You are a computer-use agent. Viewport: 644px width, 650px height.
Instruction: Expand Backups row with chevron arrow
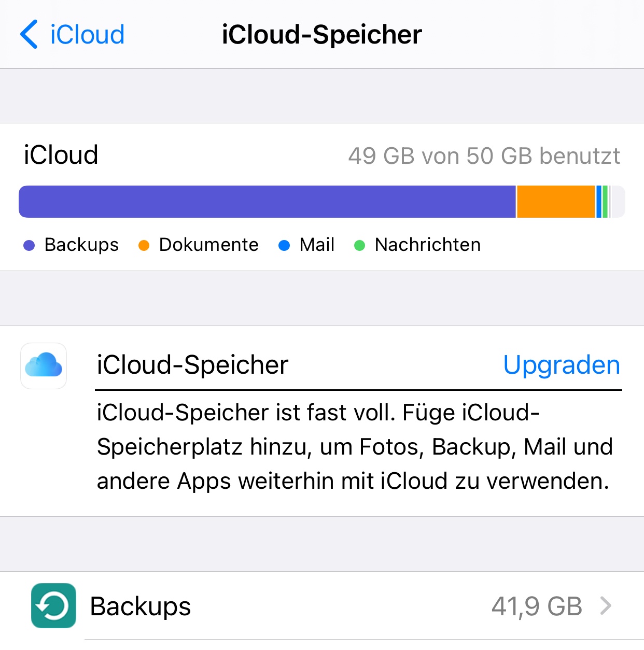(x=605, y=605)
